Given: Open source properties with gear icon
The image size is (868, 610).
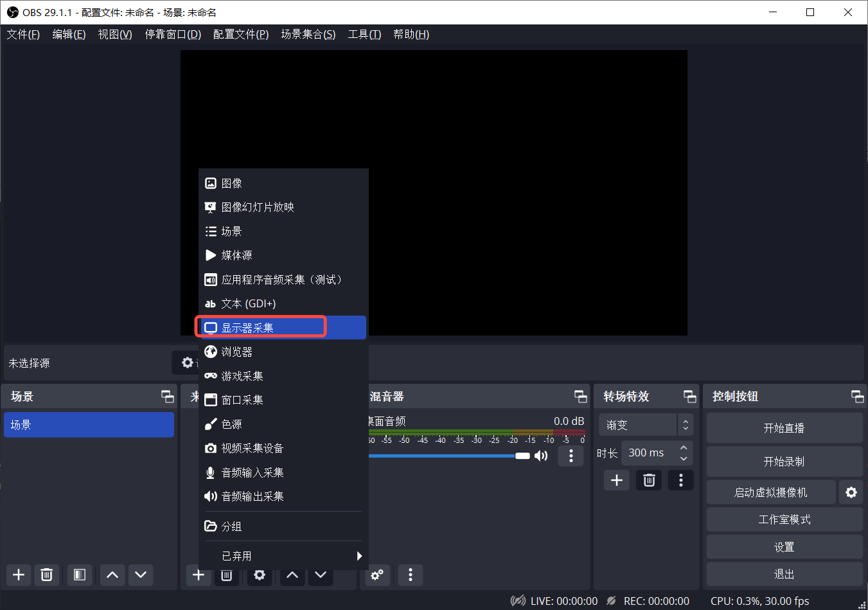Looking at the screenshot, I should coord(260,575).
